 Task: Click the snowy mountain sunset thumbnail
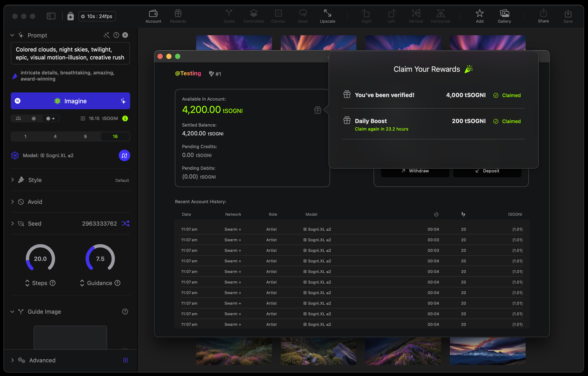click(x=487, y=351)
